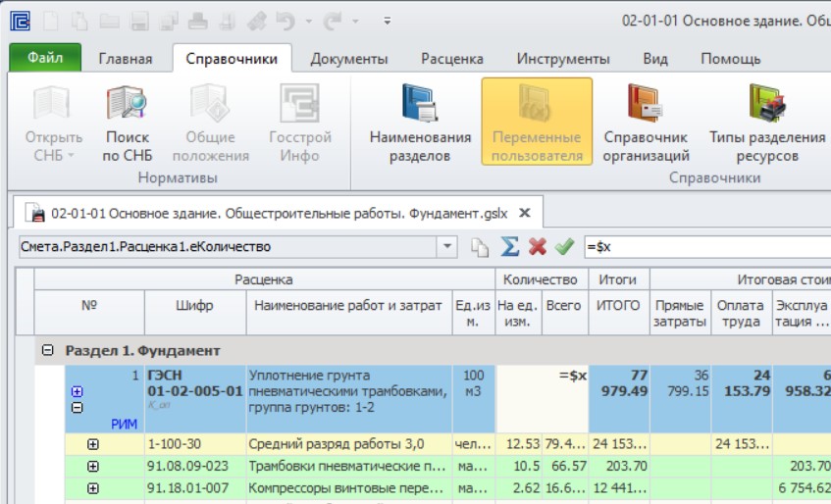
Task: Confirm formula with the green checkmark
Action: (x=564, y=247)
